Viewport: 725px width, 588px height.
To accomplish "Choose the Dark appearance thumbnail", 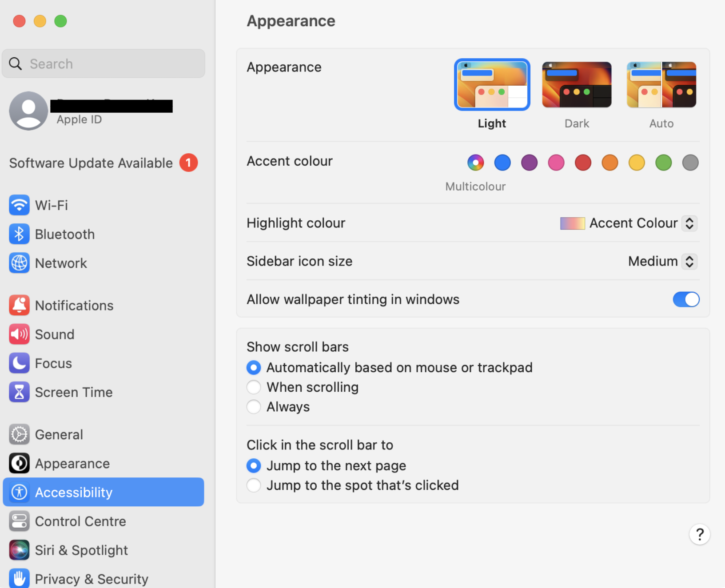I will 577,84.
